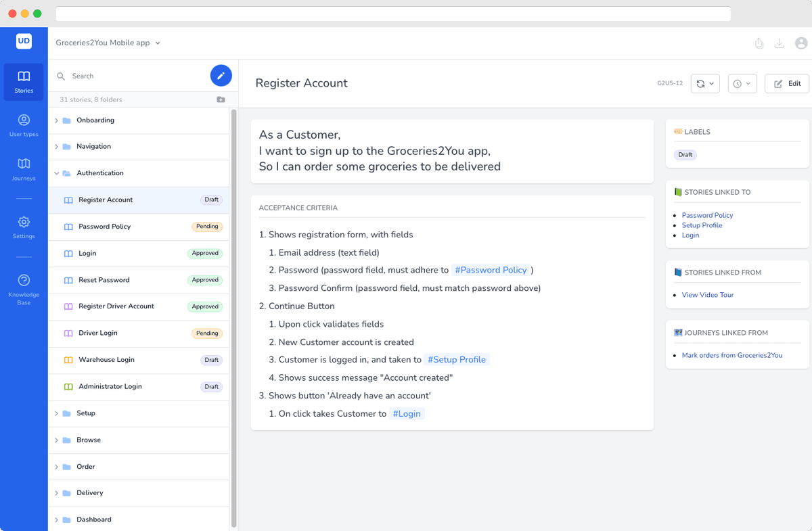Click the share icon in the top bar

tap(759, 43)
